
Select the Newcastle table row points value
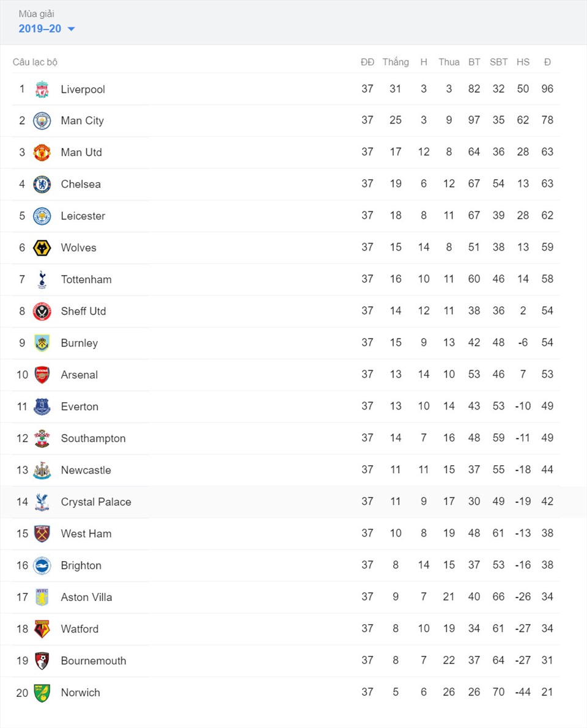click(x=547, y=469)
